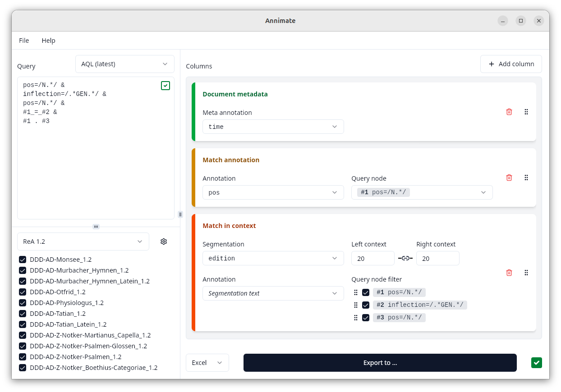Image resolution: width=561 pixels, height=392 pixels.
Task: Uncheck #2 inflection query node filter
Action: coord(366,305)
